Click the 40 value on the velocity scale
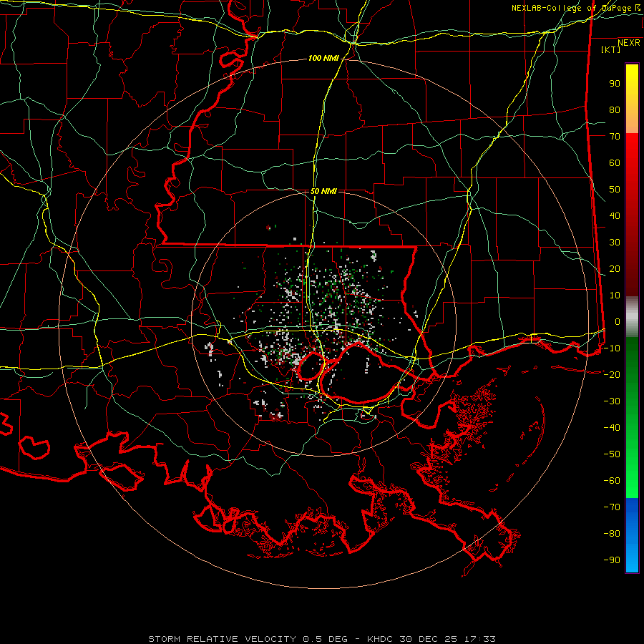 click(615, 216)
